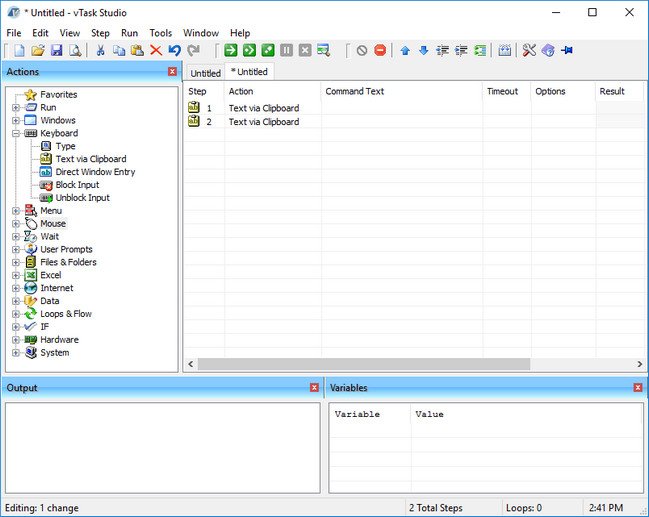Click the third green run icon

point(268,50)
